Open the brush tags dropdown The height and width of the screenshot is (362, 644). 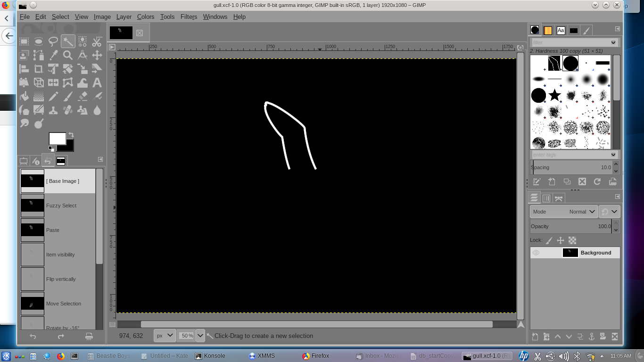(x=613, y=155)
